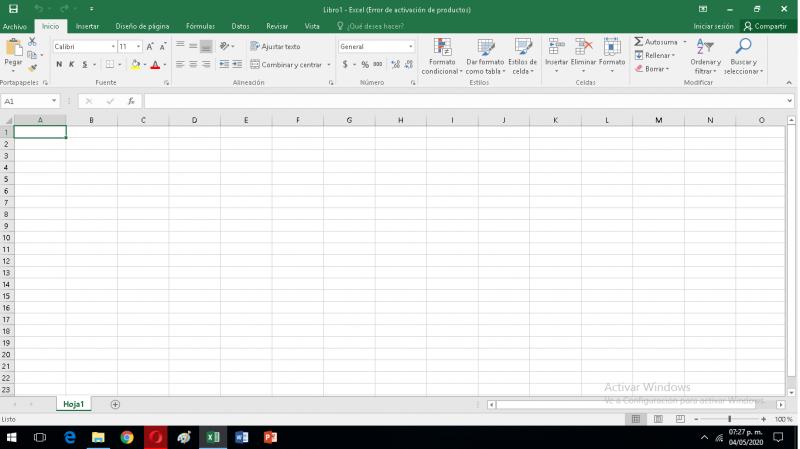Click the Cut scissors icon
The width and height of the screenshot is (800, 449).
32,42
